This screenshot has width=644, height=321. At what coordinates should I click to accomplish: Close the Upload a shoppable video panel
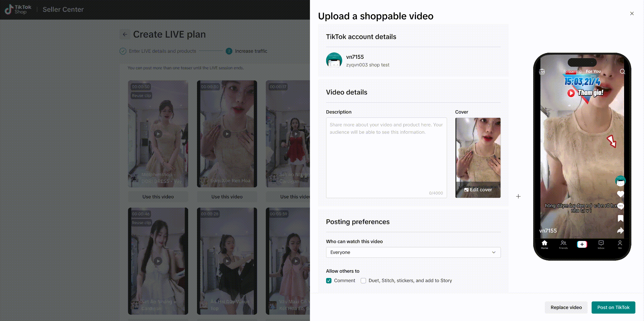[x=632, y=14]
